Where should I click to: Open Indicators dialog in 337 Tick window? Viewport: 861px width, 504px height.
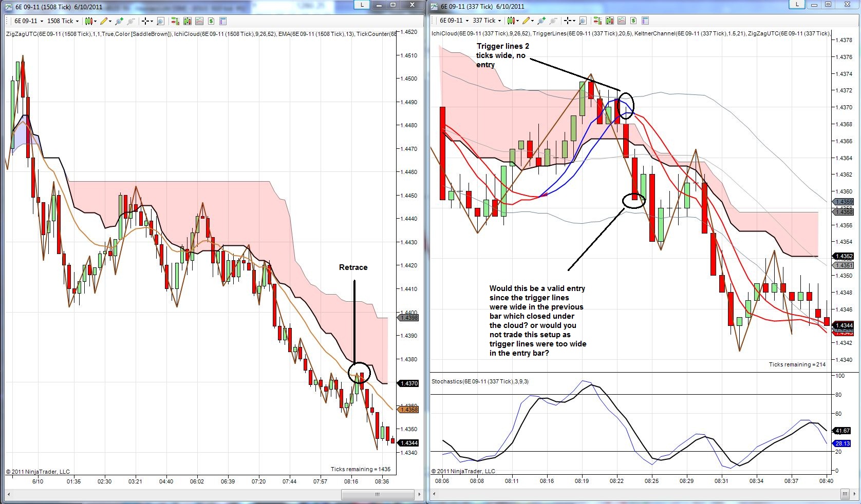coord(621,21)
